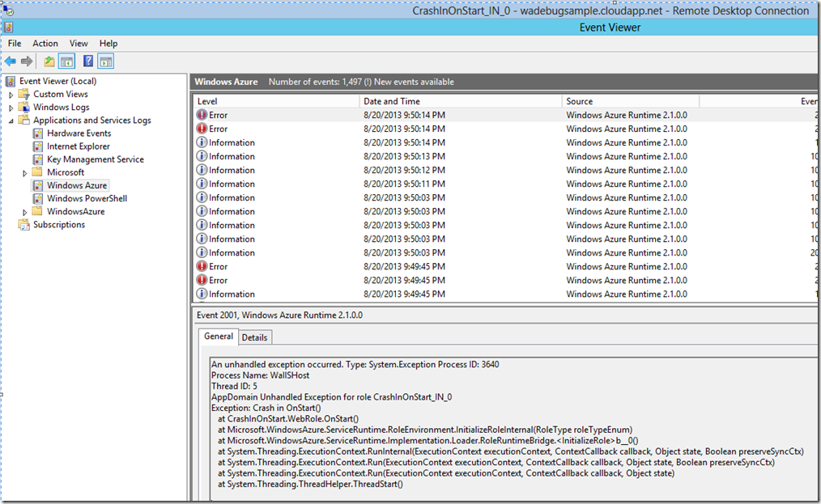This screenshot has width=821, height=504.
Task: Select Applications and Services Logs label
Action: [x=92, y=121]
